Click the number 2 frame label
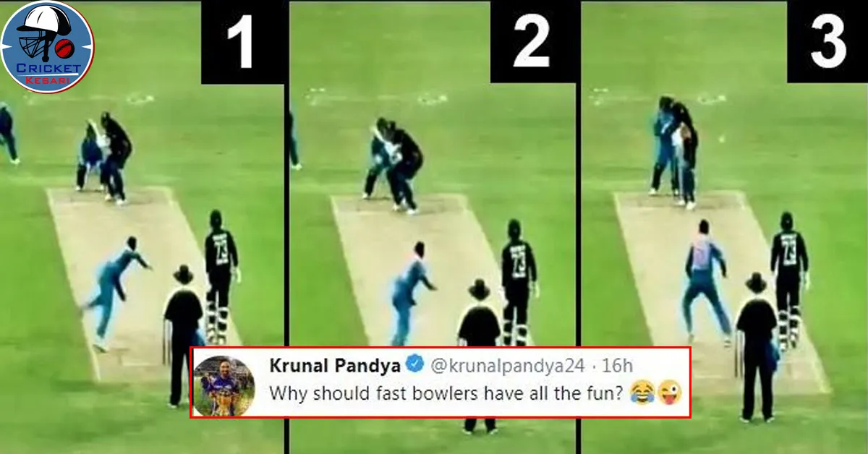This screenshot has width=868, height=454. [x=532, y=42]
